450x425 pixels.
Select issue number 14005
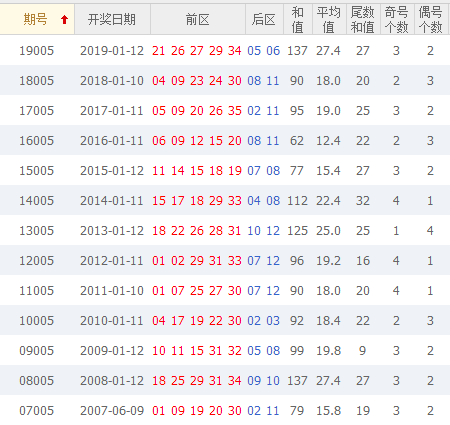coord(36,201)
